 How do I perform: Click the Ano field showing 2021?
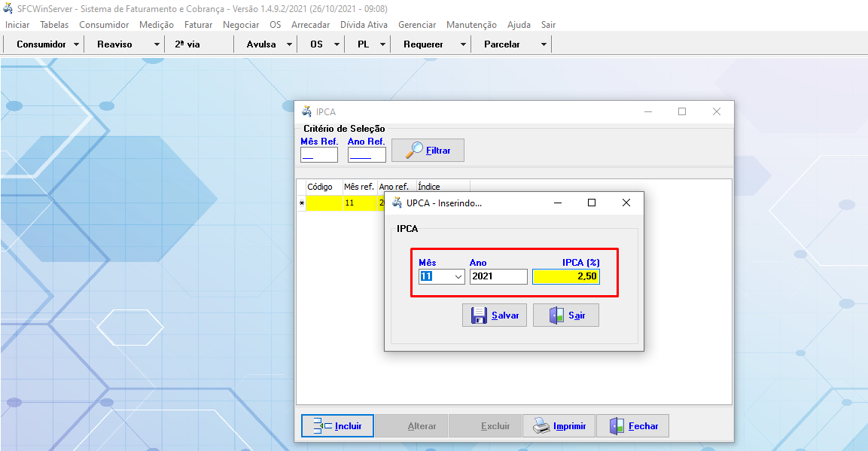498,277
